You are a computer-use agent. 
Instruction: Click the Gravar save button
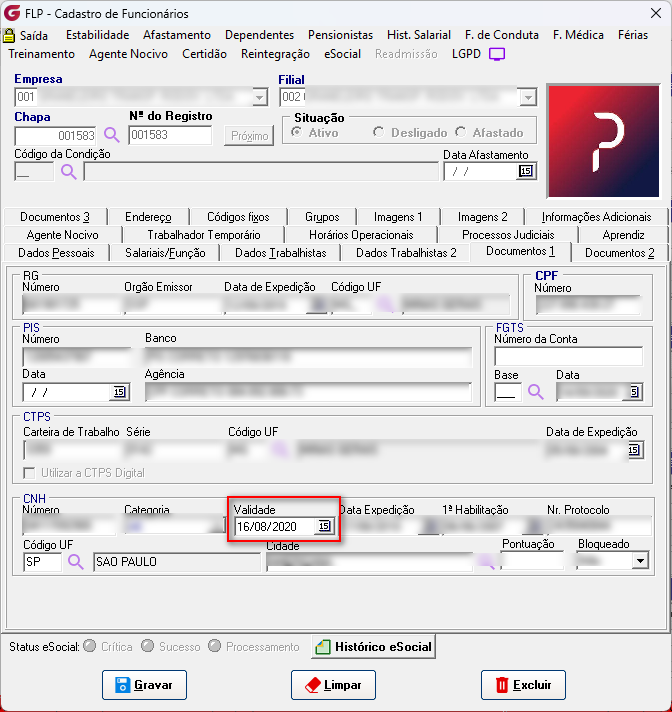144,685
